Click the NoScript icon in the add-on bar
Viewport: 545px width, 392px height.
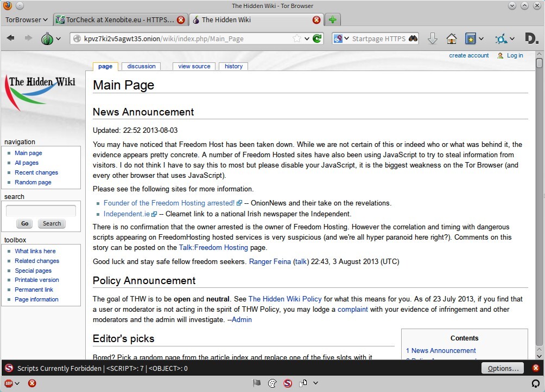[287, 383]
